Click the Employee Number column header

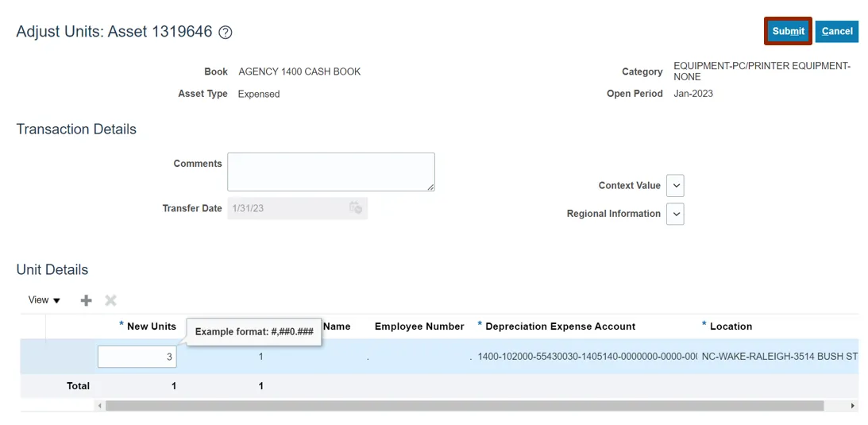419,326
